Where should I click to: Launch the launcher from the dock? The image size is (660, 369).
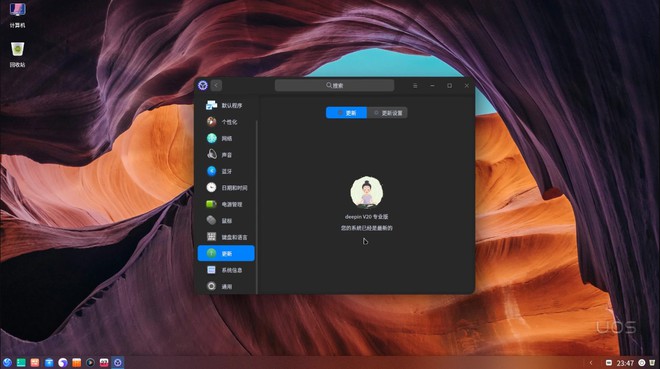pyautogui.click(x=7, y=362)
